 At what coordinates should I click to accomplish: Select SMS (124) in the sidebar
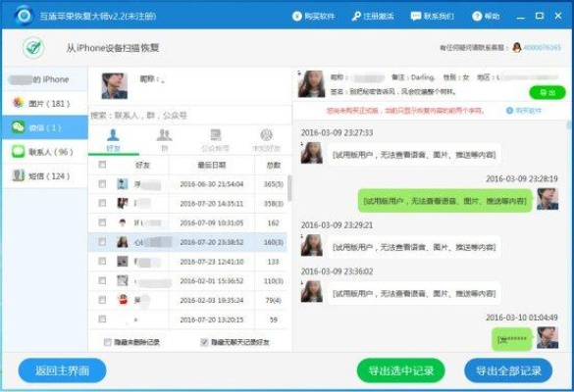[45, 175]
